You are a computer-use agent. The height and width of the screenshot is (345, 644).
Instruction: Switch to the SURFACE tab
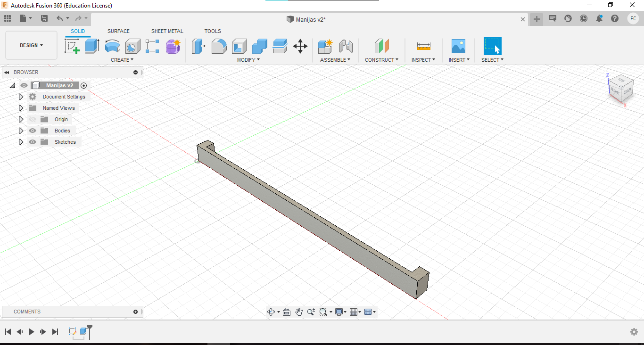(x=118, y=31)
